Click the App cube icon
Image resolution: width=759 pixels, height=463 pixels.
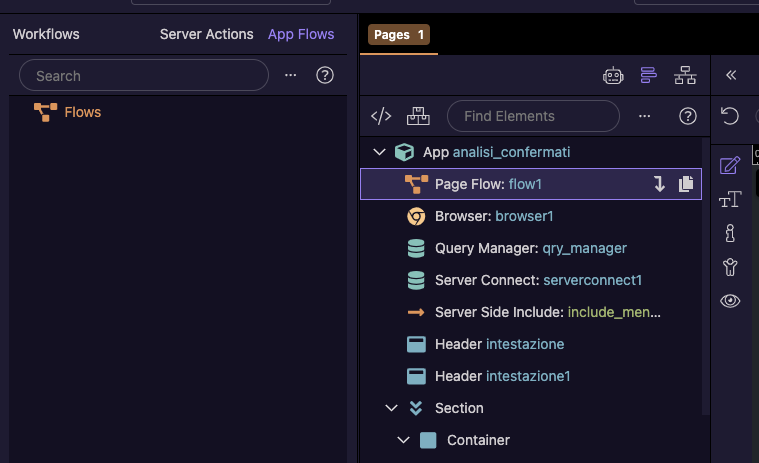tap(404, 152)
